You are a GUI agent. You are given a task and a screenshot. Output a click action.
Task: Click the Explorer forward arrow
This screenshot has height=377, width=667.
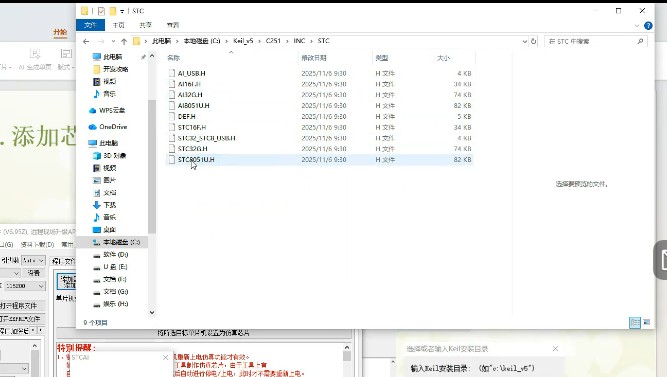click(101, 41)
